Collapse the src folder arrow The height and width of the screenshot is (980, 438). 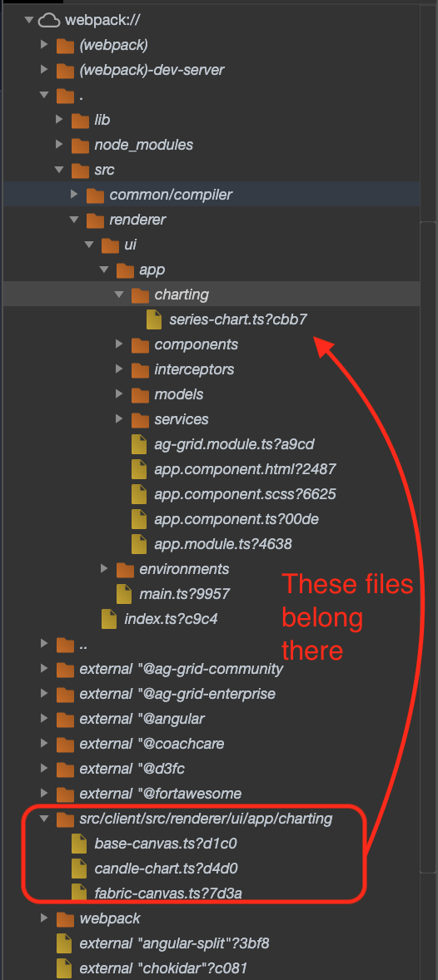[x=59, y=170]
